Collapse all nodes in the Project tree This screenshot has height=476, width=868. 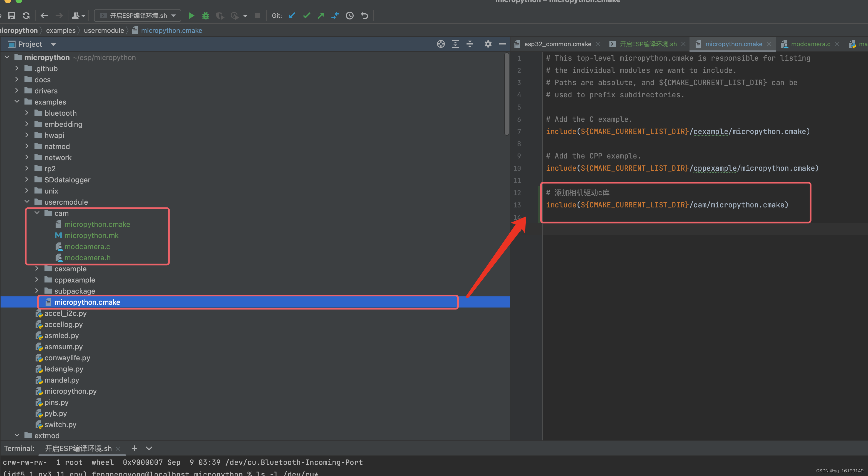point(470,44)
